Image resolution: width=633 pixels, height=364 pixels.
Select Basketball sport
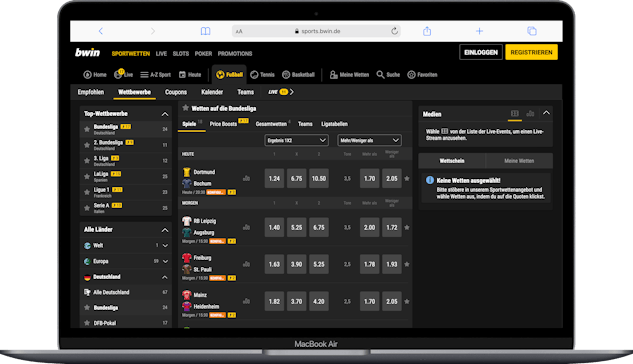coord(298,75)
